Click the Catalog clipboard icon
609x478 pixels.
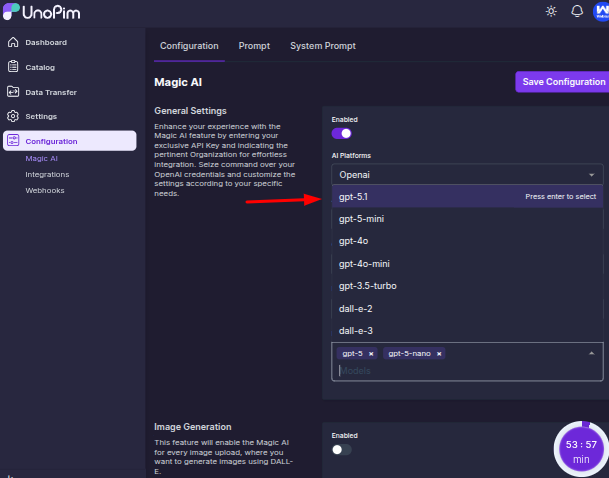[13, 67]
